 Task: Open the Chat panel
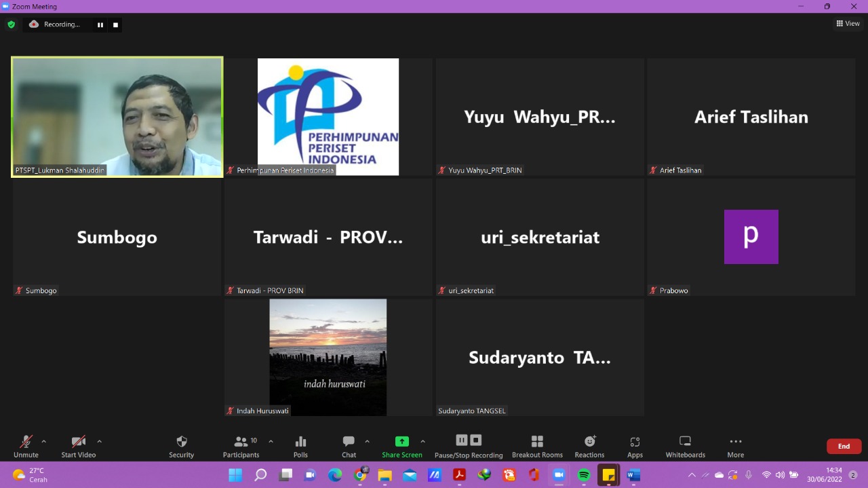pos(349,446)
